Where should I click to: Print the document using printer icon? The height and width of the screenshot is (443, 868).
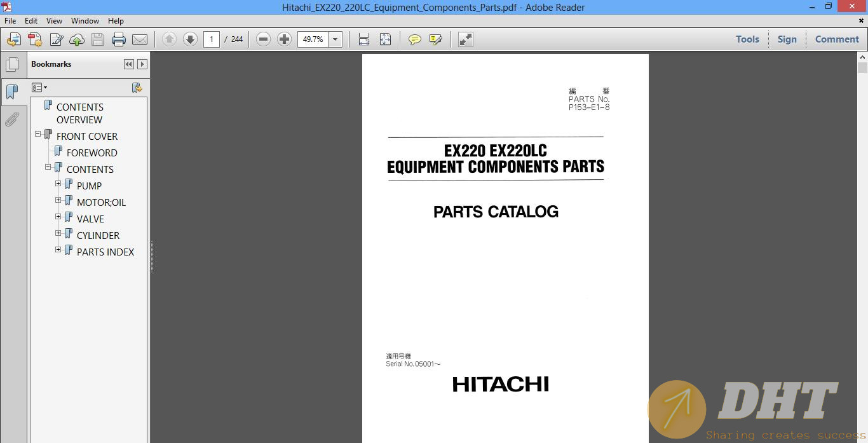tap(119, 39)
